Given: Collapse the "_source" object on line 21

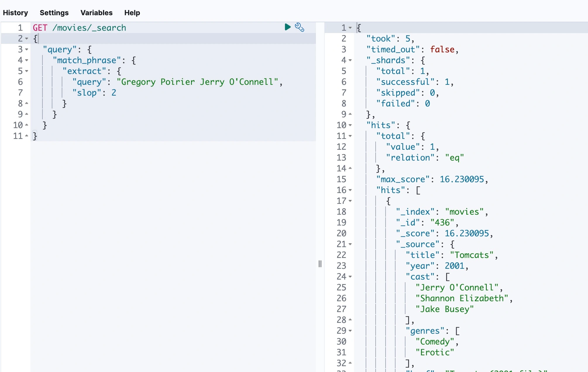Looking at the screenshot, I should [350, 244].
